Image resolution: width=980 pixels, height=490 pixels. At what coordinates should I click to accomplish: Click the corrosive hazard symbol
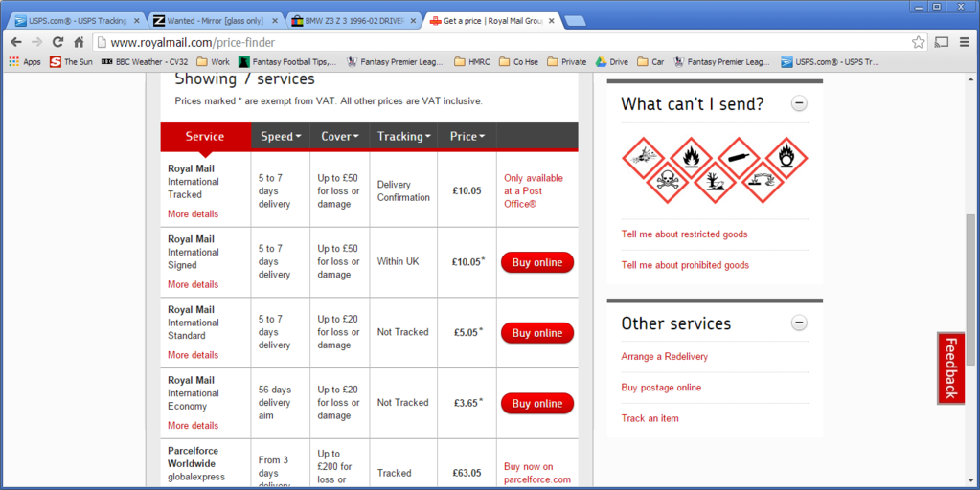pos(762,182)
